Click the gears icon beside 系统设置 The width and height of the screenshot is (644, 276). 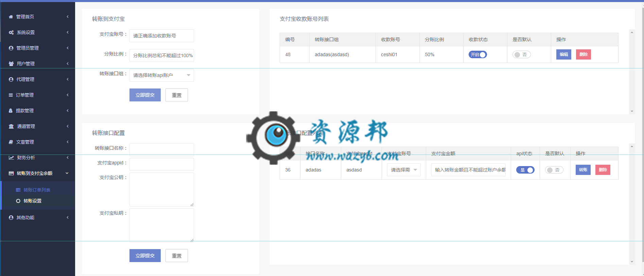click(x=11, y=32)
